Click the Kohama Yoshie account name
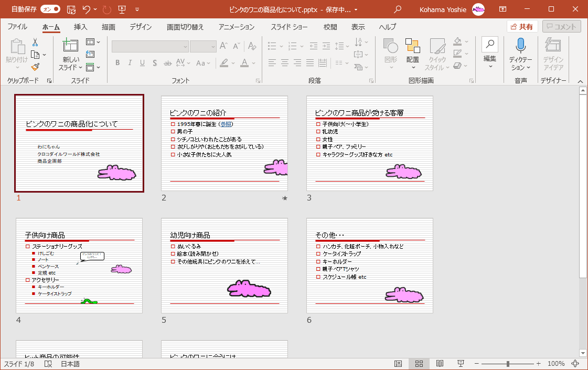Screen dimensions: 588x370 click(x=443, y=10)
